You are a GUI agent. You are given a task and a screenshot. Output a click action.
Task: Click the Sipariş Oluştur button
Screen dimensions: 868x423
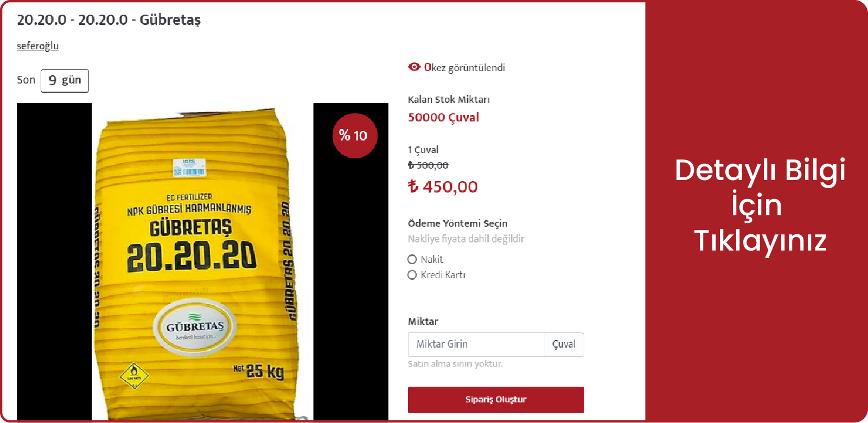(x=496, y=400)
